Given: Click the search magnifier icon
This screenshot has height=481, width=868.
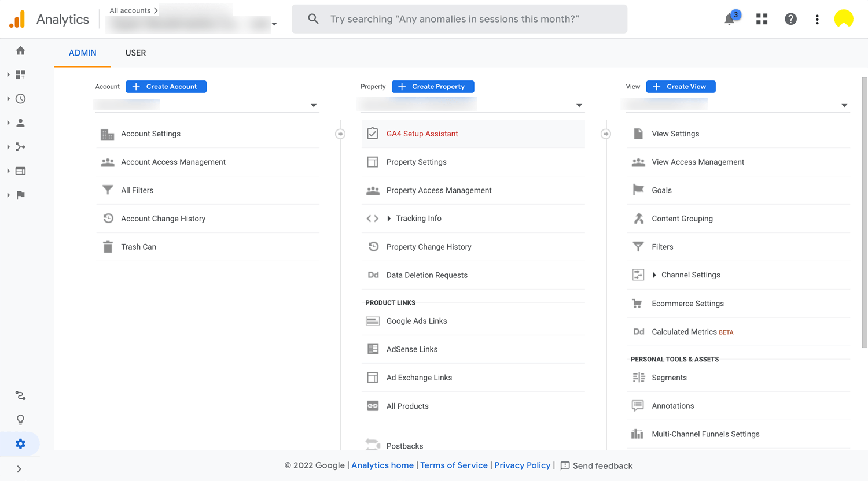Looking at the screenshot, I should click(x=313, y=19).
